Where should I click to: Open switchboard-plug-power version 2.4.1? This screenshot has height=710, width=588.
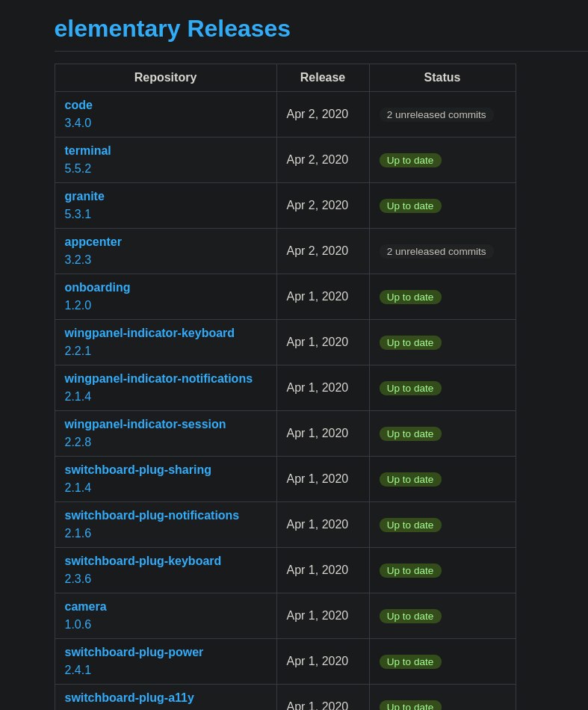[x=78, y=670]
